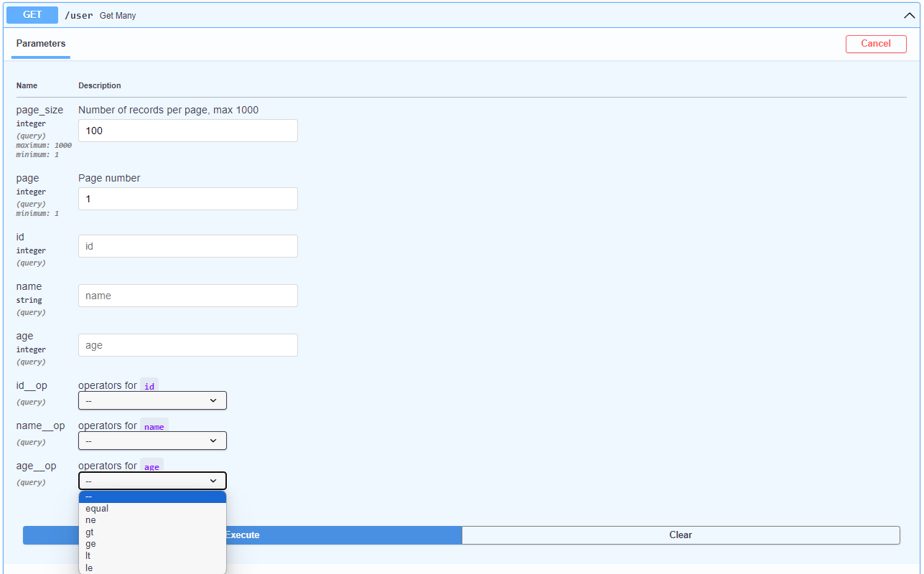Screen dimensions: 924x574
Task: Click the id__op parameter name
Action: point(32,385)
